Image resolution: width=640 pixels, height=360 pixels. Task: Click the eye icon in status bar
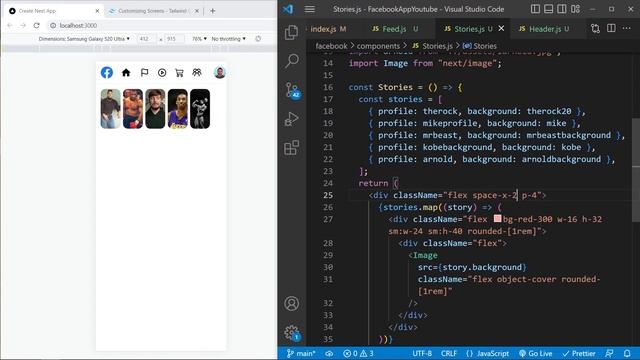(329, 353)
